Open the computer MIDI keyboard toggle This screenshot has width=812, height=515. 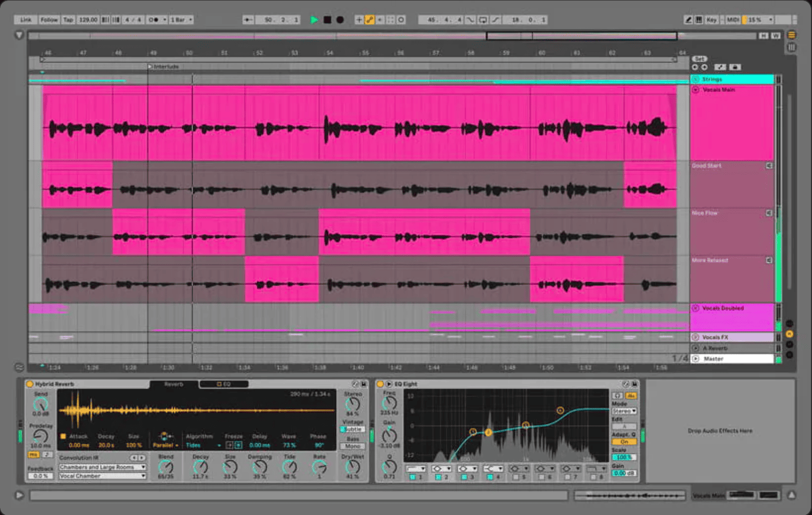699,20
